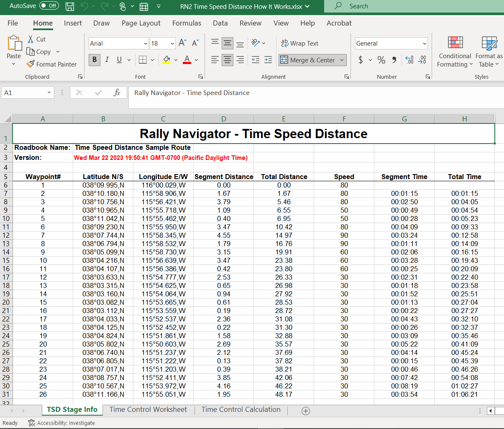
Task: Apply yellow Fill Color highlight
Action: tap(166, 59)
